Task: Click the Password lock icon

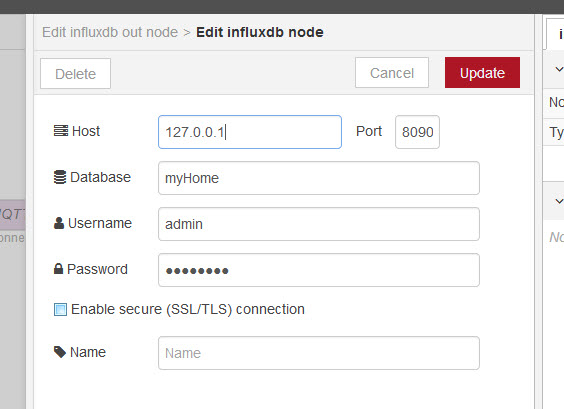Action: click(58, 268)
